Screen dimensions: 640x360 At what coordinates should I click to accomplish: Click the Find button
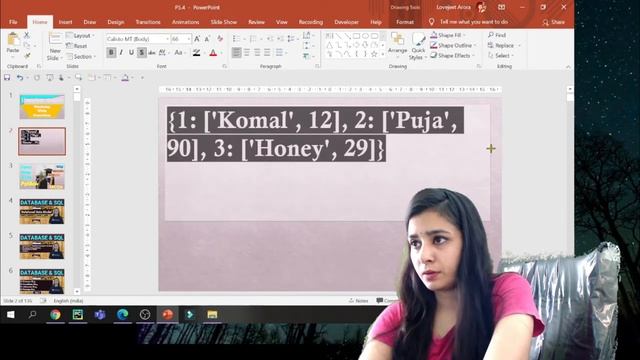(497, 35)
